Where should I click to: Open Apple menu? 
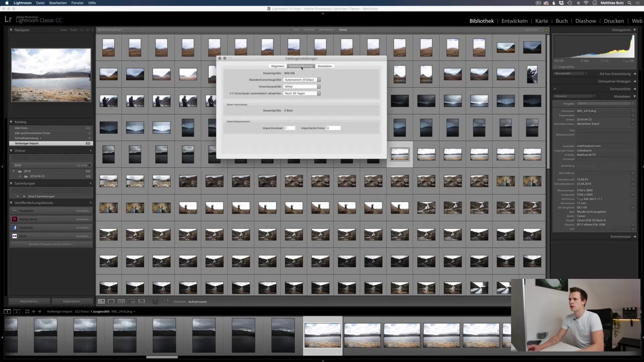coord(7,3)
